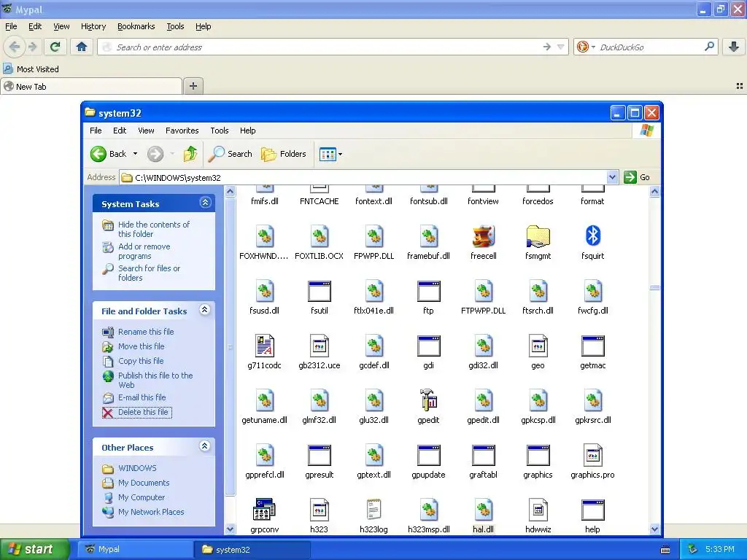Select the gdi32.dll file icon
Viewport: 747px width, 560px height.
pos(483,346)
